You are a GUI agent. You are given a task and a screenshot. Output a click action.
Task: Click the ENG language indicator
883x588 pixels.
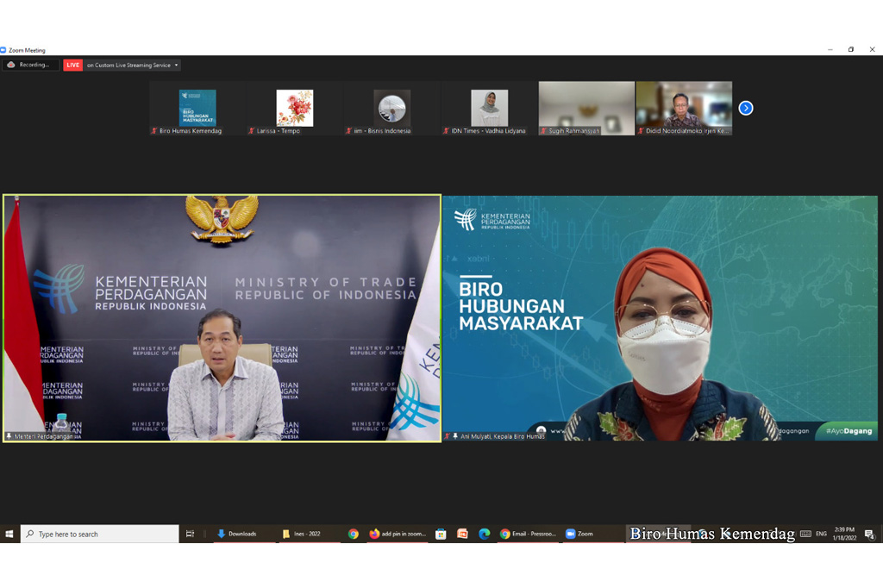click(821, 534)
